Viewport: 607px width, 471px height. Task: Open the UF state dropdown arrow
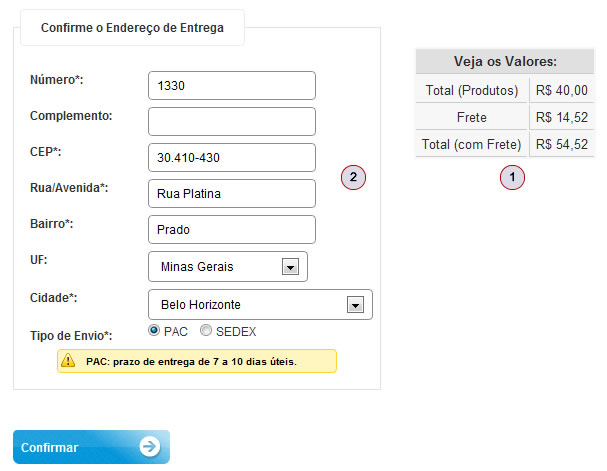(x=290, y=267)
